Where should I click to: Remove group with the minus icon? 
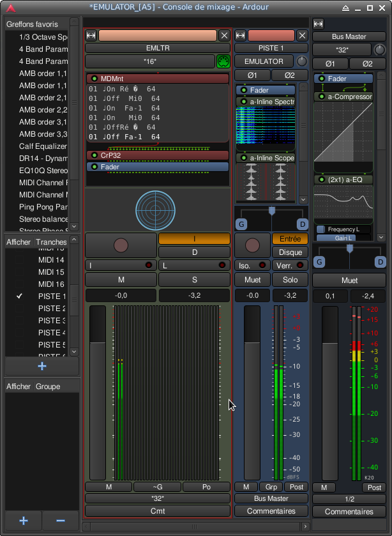[x=61, y=521]
